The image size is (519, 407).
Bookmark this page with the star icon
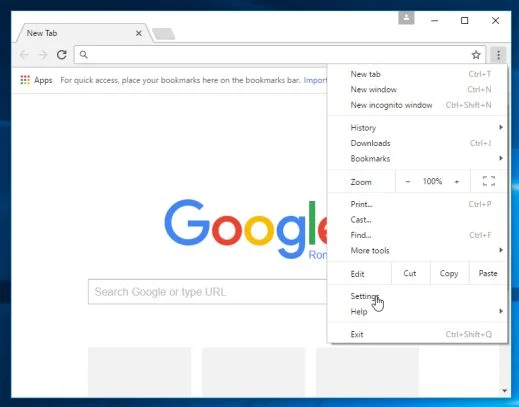476,55
